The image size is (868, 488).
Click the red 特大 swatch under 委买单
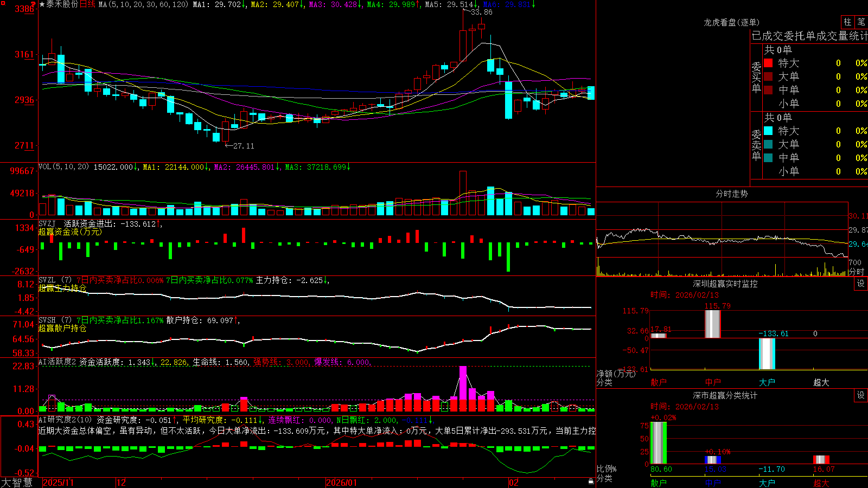pyautogui.click(x=768, y=63)
